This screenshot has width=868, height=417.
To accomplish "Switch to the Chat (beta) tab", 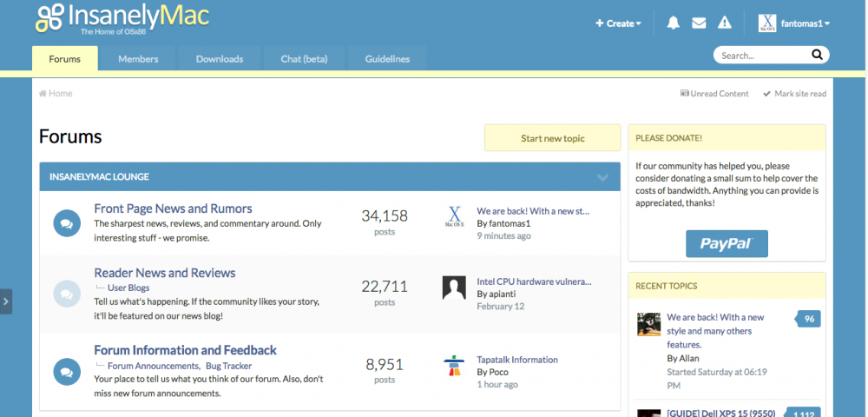I will pos(304,59).
